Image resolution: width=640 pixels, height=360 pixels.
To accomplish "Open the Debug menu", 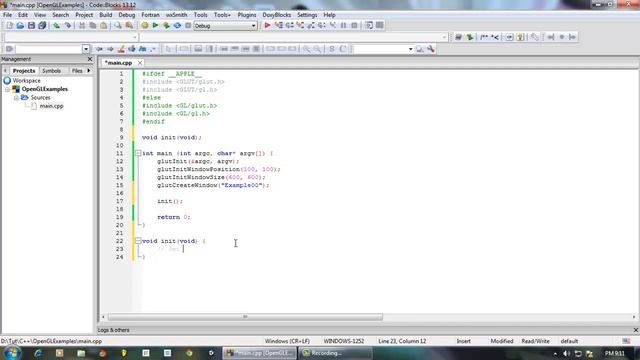I will pyautogui.click(x=127, y=15).
